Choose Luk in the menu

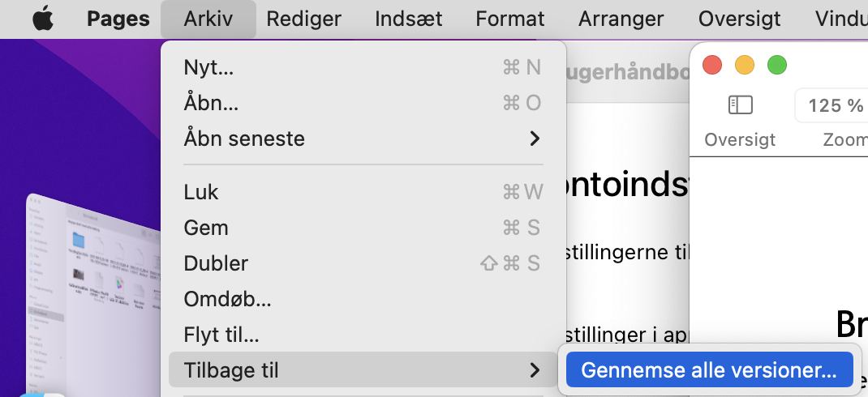coord(201,192)
